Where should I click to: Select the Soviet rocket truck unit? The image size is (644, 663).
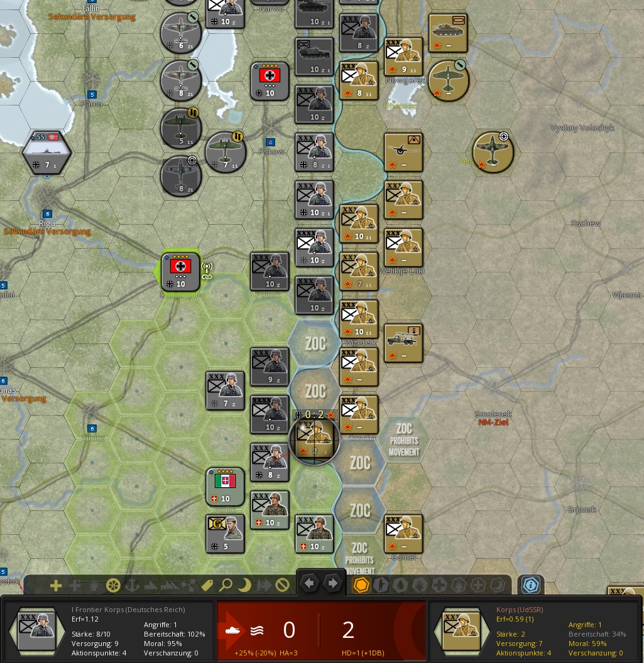tap(403, 343)
